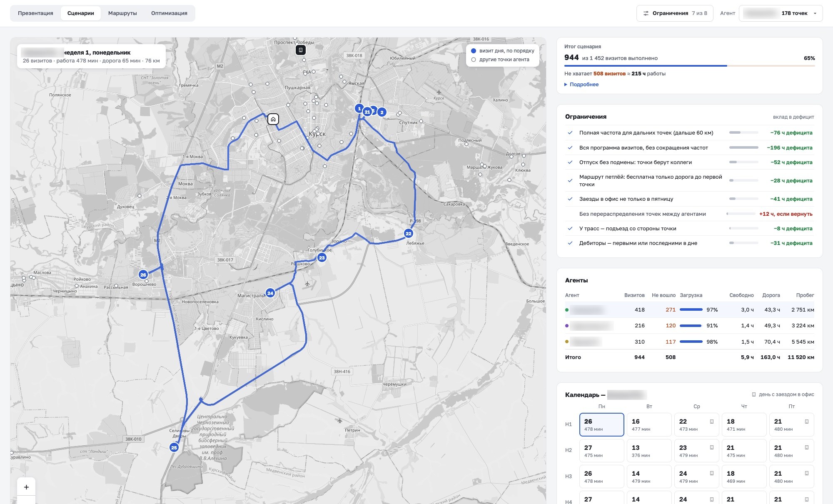Click the scenario completion progress bar at 65%
The image size is (833, 504).
(689, 65)
